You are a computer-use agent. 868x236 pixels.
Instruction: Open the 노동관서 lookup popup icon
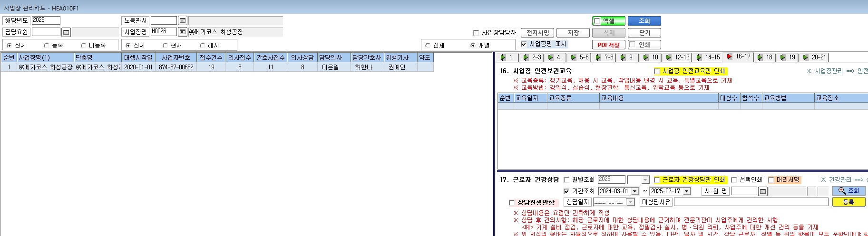183,20
